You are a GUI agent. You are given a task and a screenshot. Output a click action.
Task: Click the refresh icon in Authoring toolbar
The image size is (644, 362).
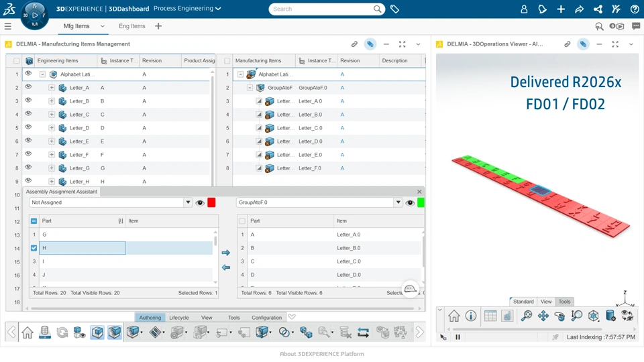coord(62,332)
